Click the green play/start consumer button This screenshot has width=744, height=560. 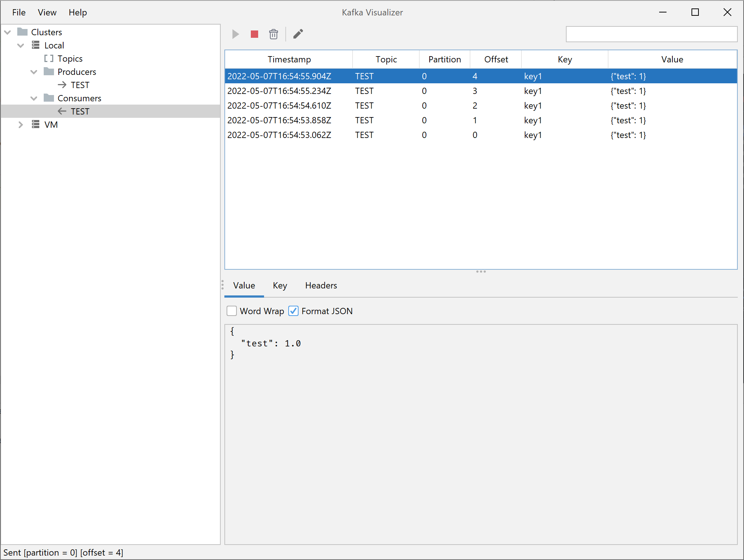tap(236, 34)
